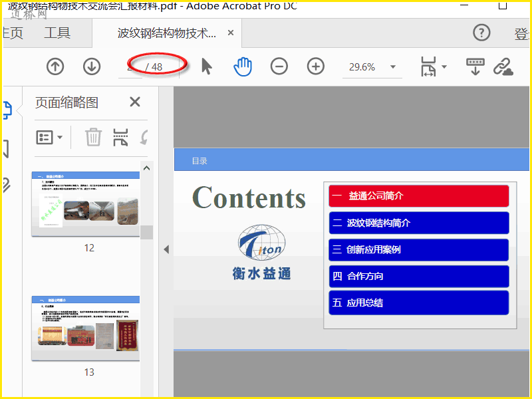Click the Contents heading text
Screen dimensions: 532x399
(x=249, y=198)
